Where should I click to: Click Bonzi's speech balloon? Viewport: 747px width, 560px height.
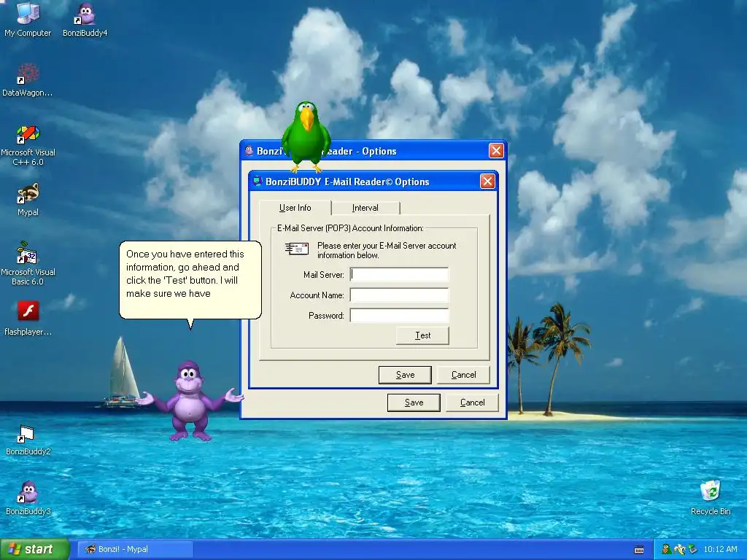coord(190,280)
